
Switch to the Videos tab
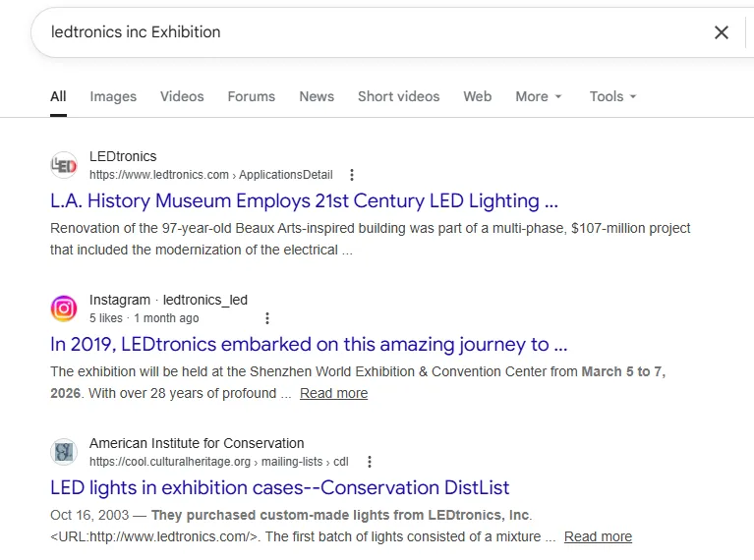coord(182,96)
